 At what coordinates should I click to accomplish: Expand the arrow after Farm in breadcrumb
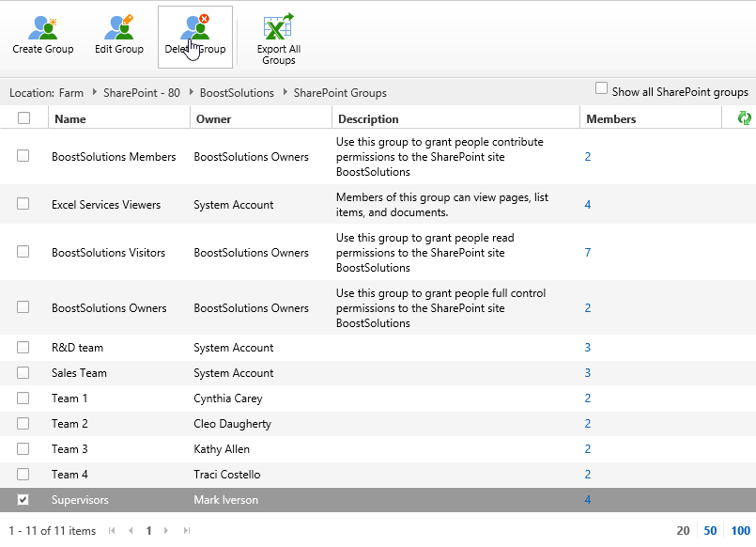pyautogui.click(x=94, y=93)
